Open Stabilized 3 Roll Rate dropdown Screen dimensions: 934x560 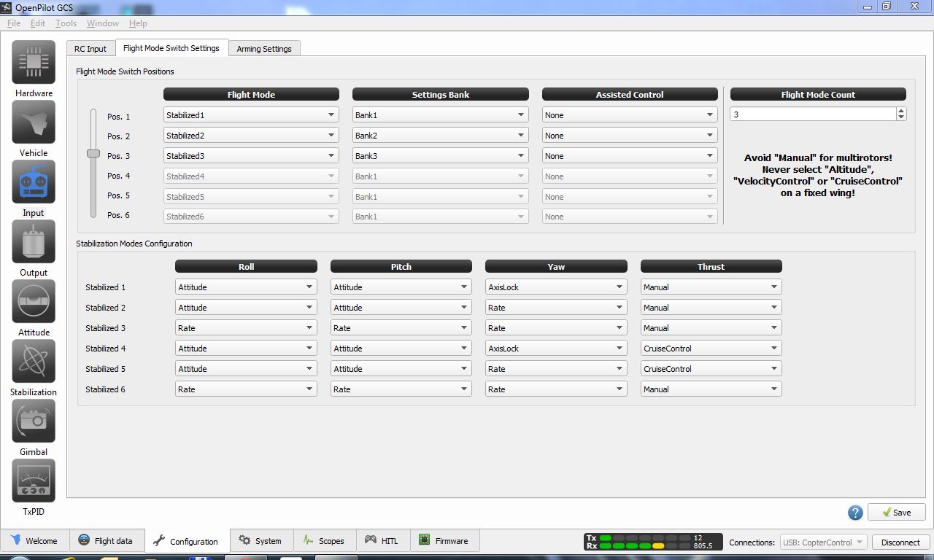246,328
